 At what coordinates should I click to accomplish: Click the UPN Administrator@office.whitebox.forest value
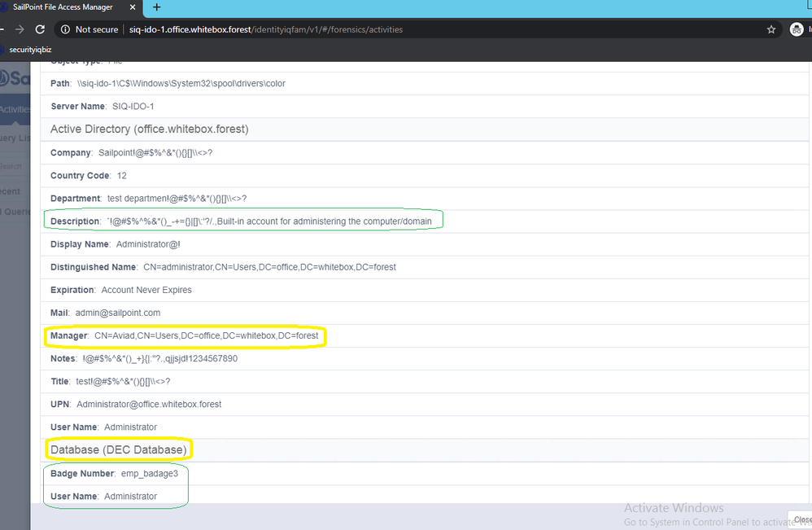(149, 404)
